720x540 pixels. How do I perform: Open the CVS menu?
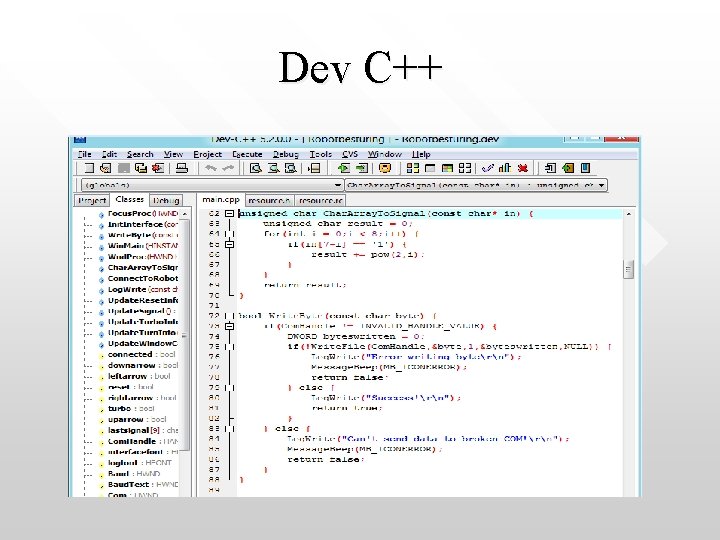coord(350,154)
